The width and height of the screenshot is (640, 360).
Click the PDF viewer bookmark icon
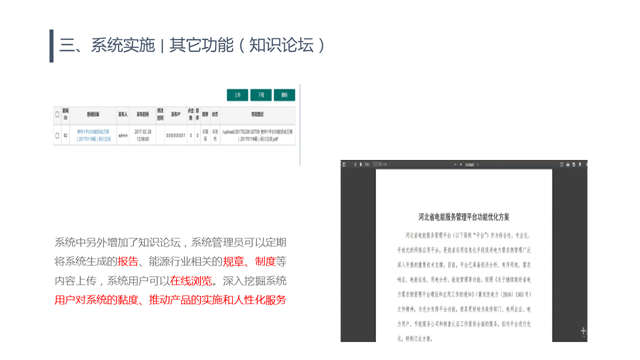580,164
